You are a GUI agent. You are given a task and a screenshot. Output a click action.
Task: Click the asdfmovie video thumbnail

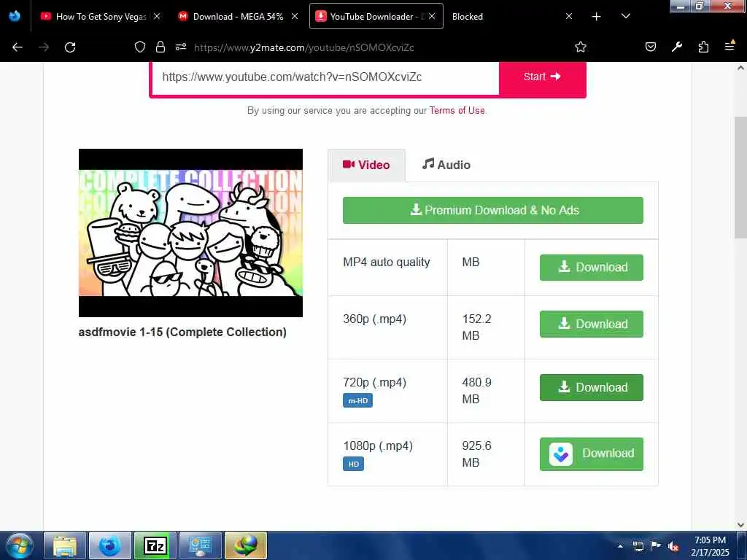[x=190, y=233]
